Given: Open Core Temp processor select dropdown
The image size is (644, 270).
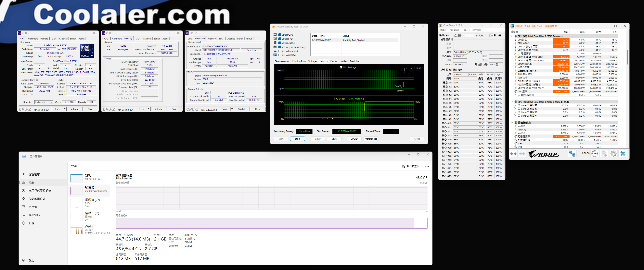Looking at the screenshot, I should [464, 36].
